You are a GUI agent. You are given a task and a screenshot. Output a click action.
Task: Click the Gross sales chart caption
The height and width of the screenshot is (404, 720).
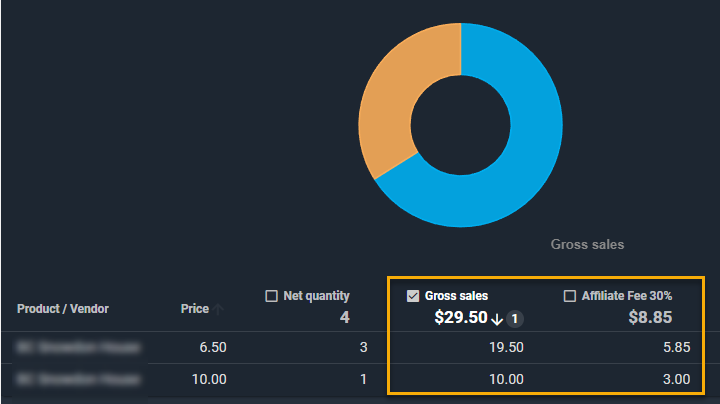(587, 244)
